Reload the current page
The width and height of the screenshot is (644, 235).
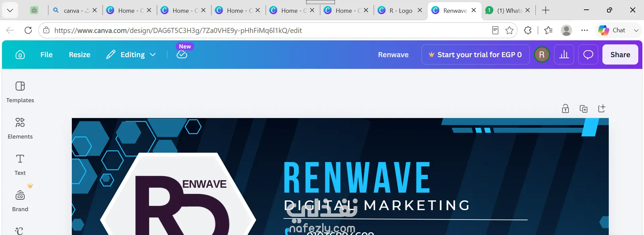[28, 30]
